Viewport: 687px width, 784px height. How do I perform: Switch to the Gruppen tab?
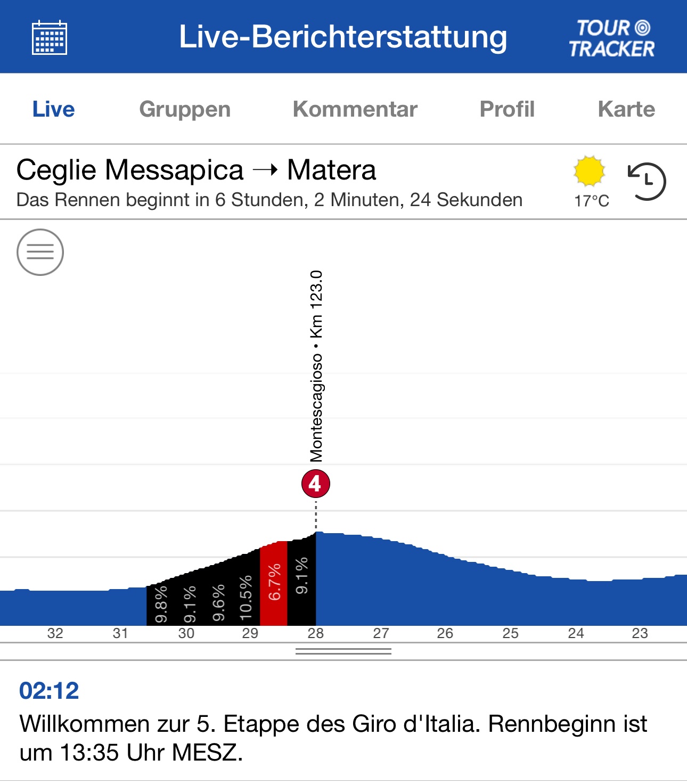point(185,109)
